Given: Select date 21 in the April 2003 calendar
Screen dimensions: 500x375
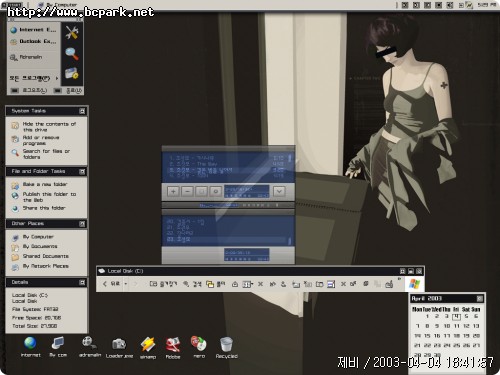Looking at the screenshot, I should 417,345.
